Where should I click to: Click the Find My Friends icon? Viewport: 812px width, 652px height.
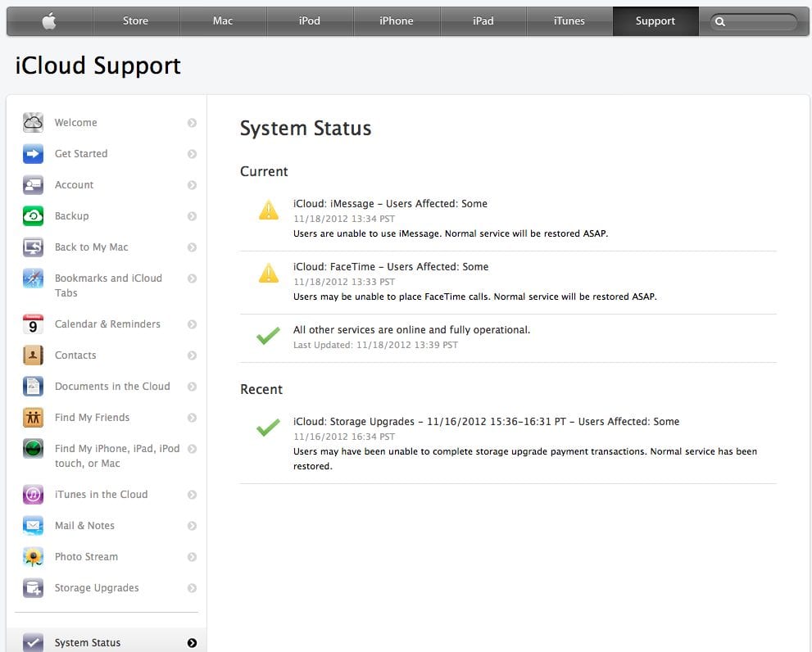(x=34, y=418)
